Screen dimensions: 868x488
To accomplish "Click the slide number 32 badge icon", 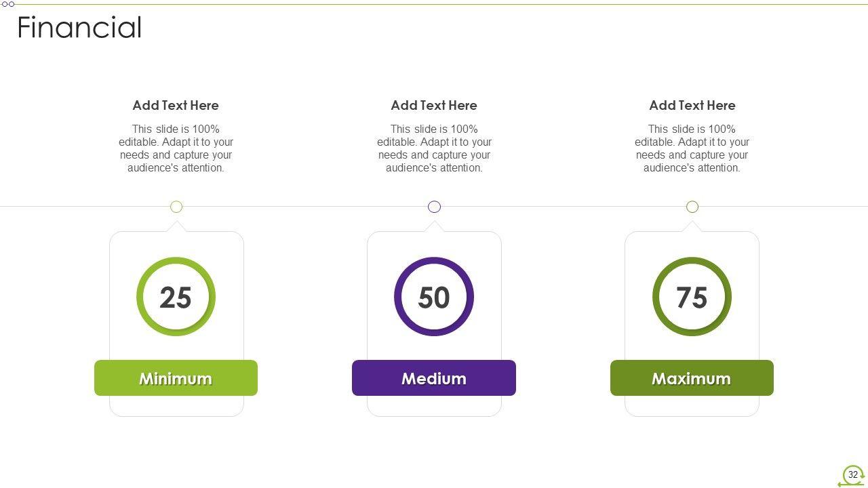I will (x=852, y=475).
